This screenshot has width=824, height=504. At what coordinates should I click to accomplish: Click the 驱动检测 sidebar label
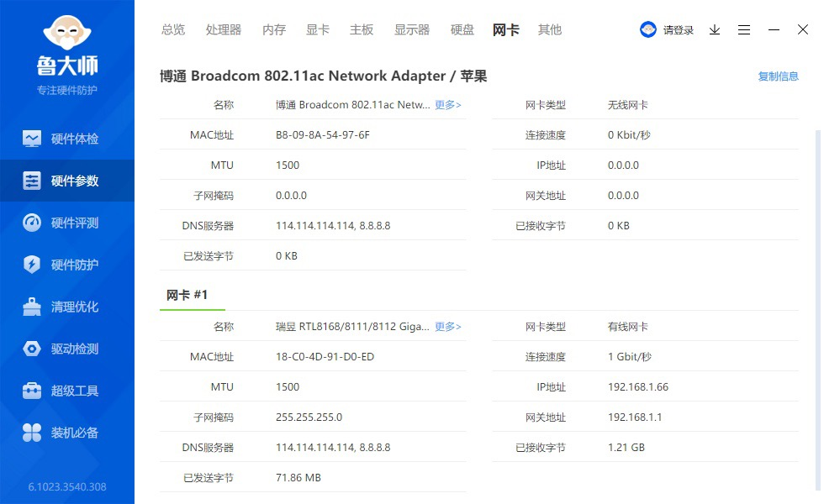75,349
